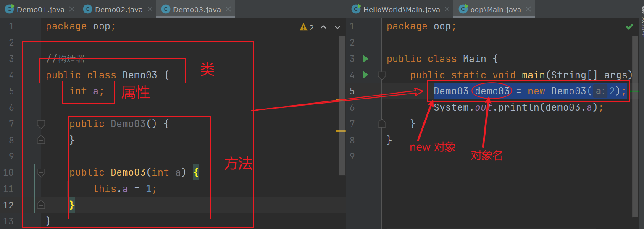The width and height of the screenshot is (644, 229).
Task: Click the println method call
Action: 516,108
